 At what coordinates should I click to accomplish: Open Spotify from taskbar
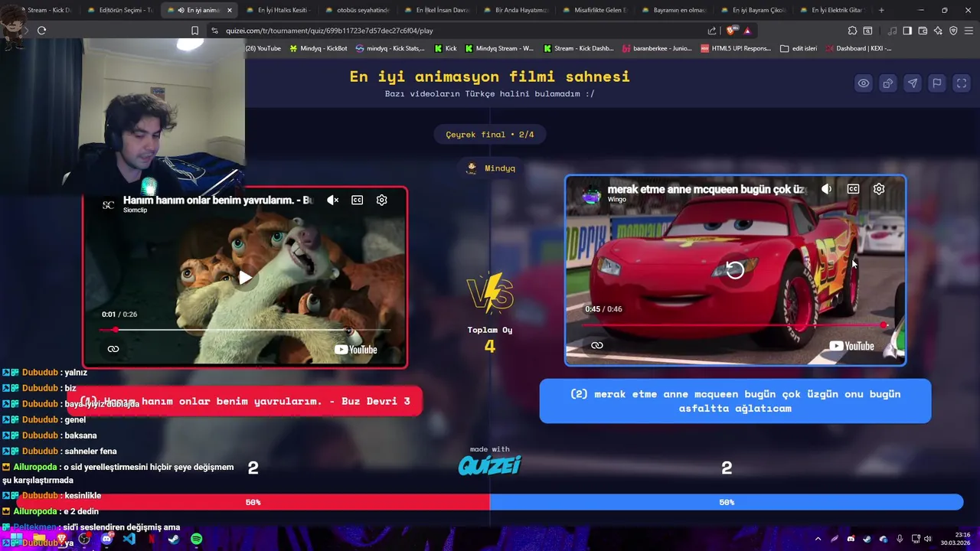[196, 539]
